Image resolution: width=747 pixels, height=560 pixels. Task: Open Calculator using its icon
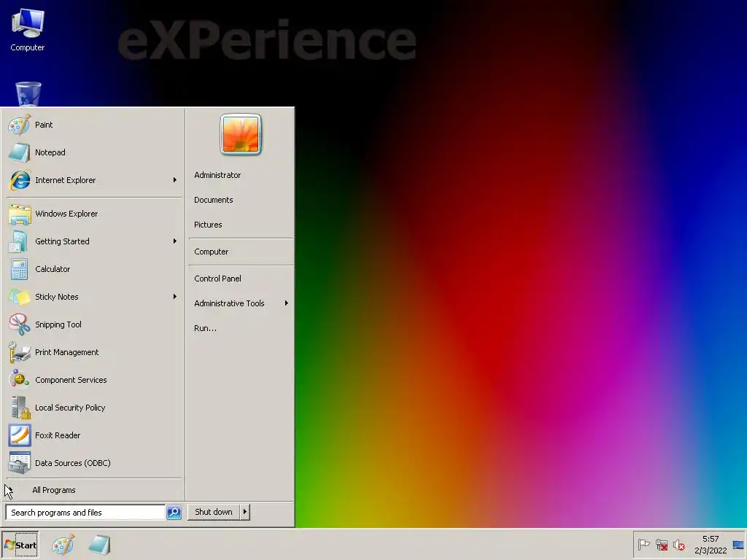click(19, 269)
